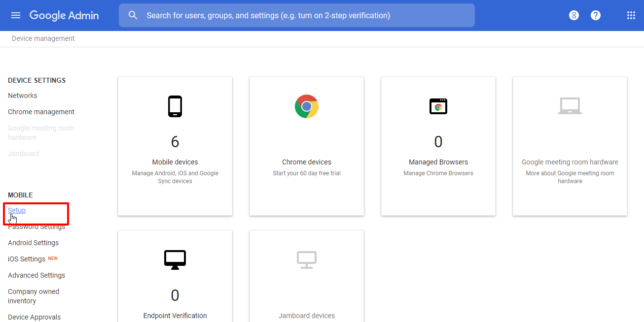The height and width of the screenshot is (322, 644).
Task: Click the Chrome logo icon on the Chrome devices card
Action: (307, 106)
